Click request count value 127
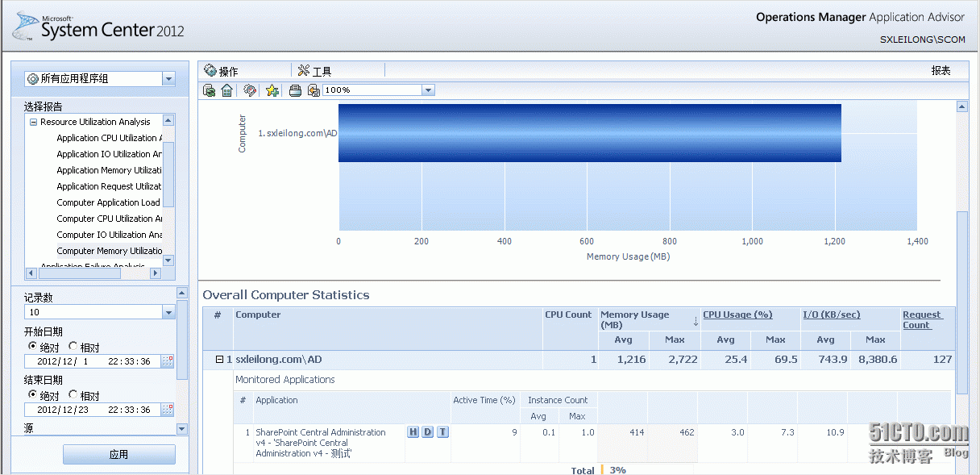 point(943,360)
